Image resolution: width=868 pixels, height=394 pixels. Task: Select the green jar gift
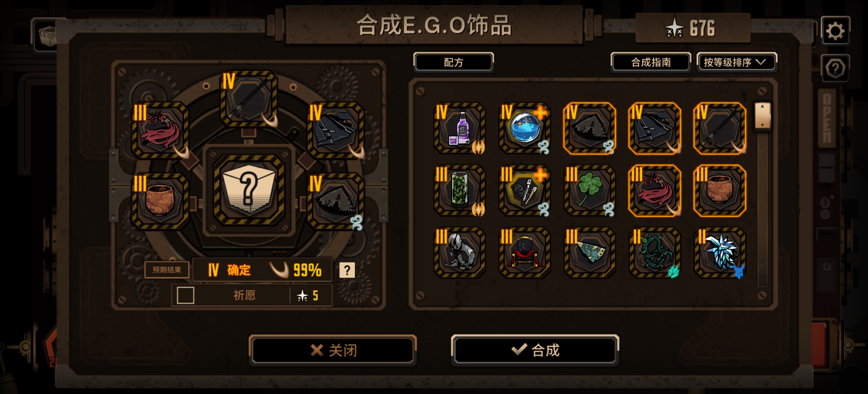pos(460,191)
